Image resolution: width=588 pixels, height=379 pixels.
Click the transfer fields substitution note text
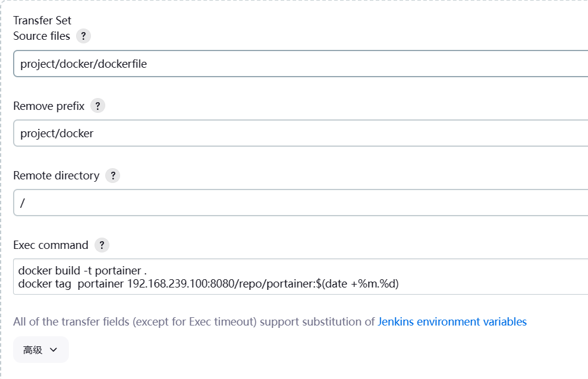click(194, 321)
